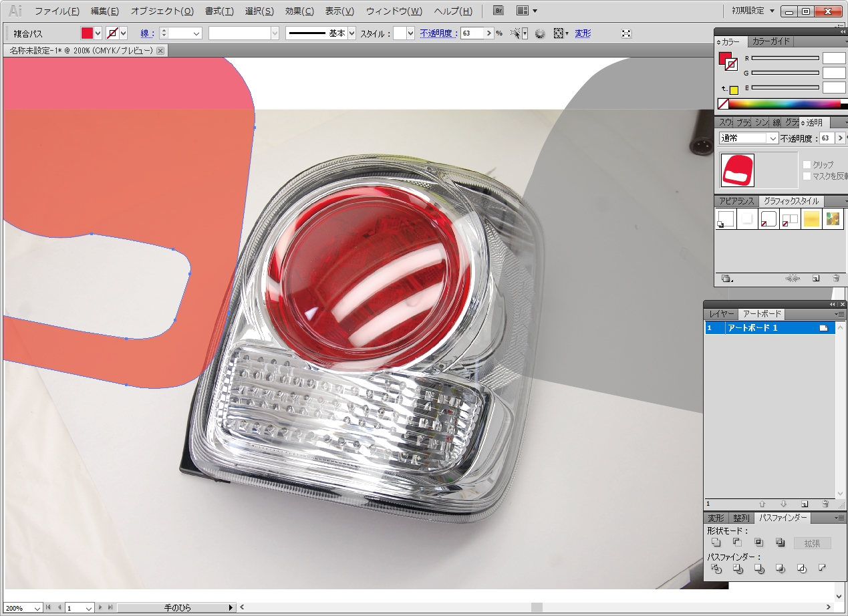Image resolution: width=848 pixels, height=616 pixels.
Task: Open Adobe Bridge from the Br icon
Action: coord(498,11)
